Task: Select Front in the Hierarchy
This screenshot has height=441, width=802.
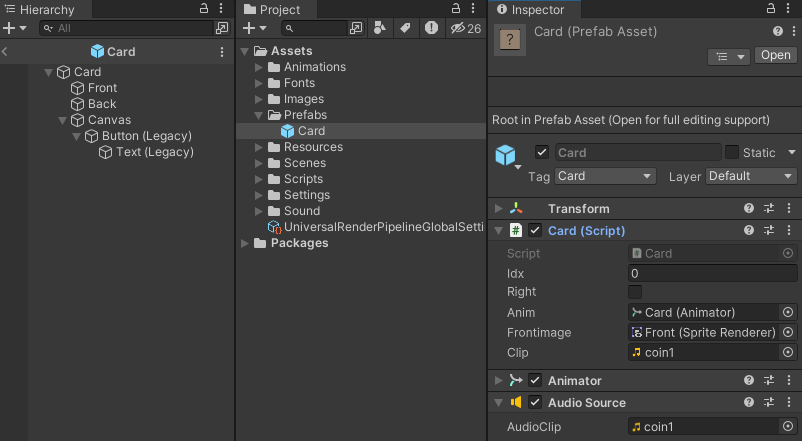Action: click(x=102, y=88)
